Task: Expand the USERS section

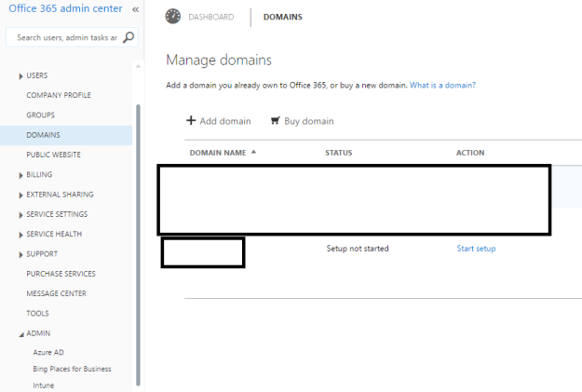Action: pos(20,76)
